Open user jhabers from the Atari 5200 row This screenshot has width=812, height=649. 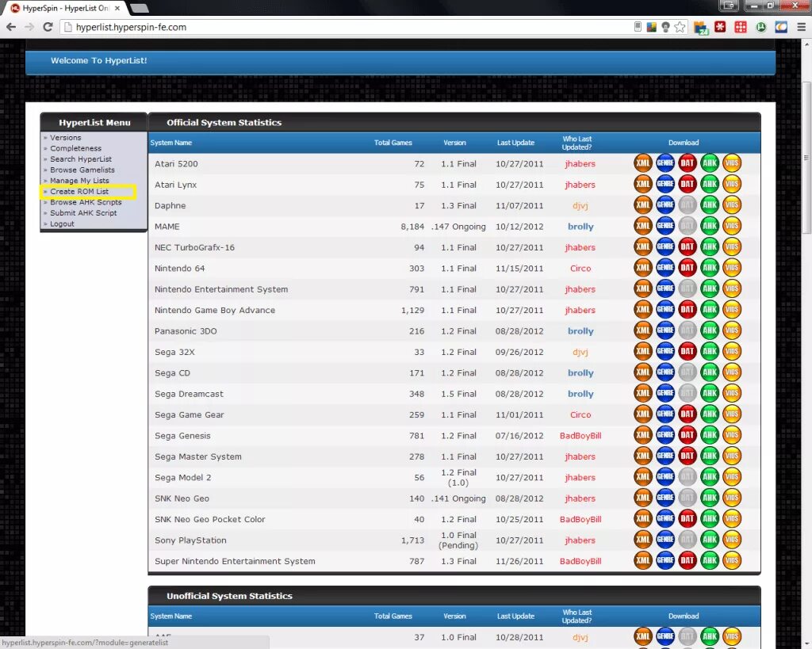click(580, 163)
